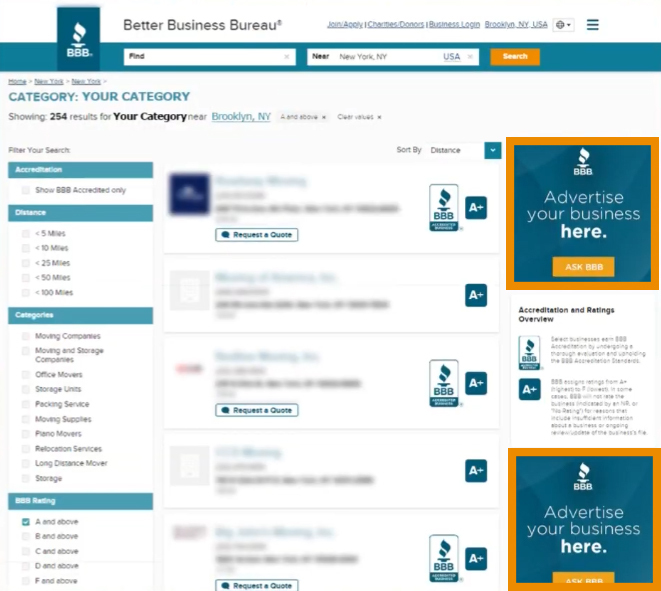This screenshot has height=591, width=661.
Task: Click fourth listing's placeholder logo thumbnail
Action: click(x=190, y=466)
